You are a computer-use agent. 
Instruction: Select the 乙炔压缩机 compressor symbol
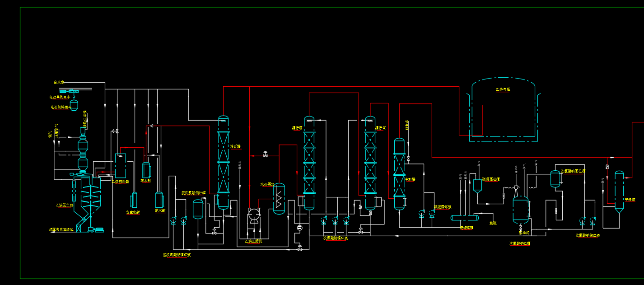coord(254,216)
